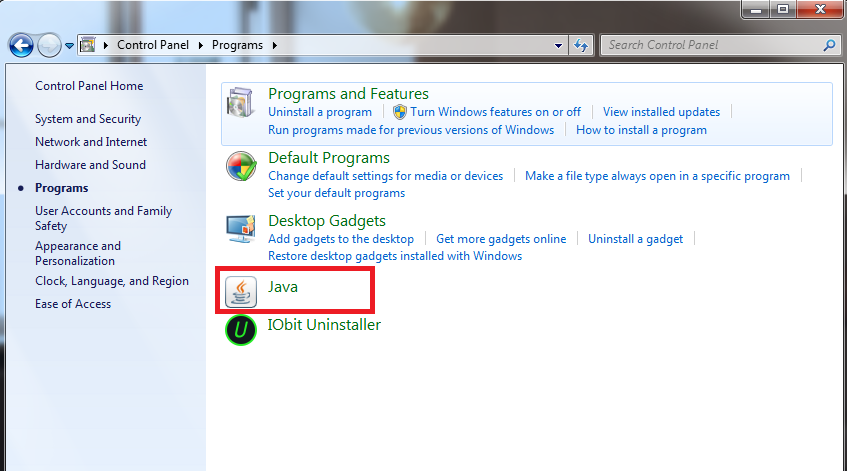Screen dimensions: 847x471
Task: Click Make a file type always open link
Action: 657,176
